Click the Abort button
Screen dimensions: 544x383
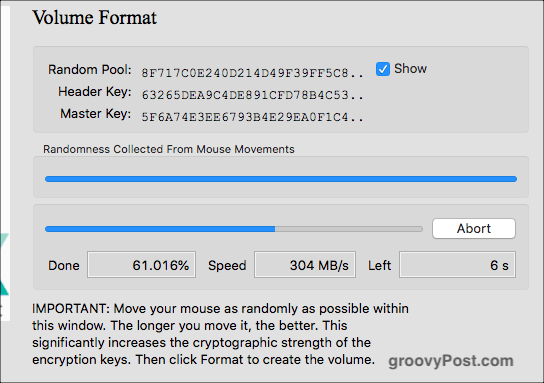tap(474, 228)
